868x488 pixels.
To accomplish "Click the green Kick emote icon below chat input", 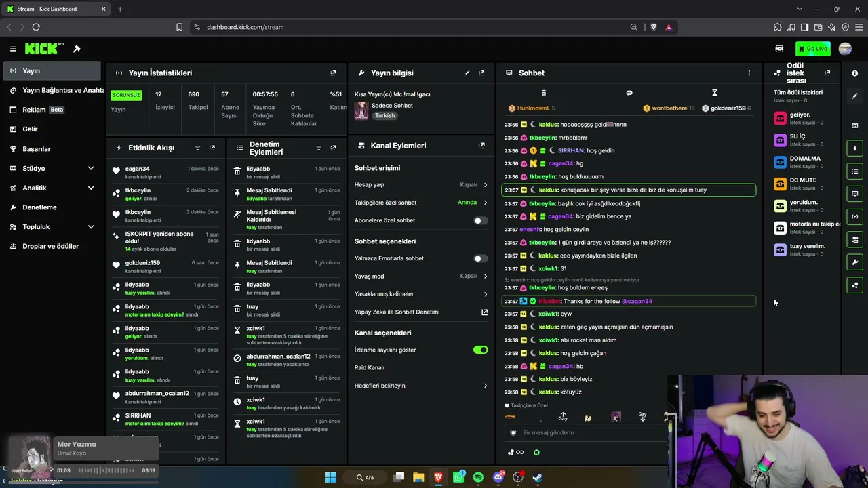I will tap(536, 452).
